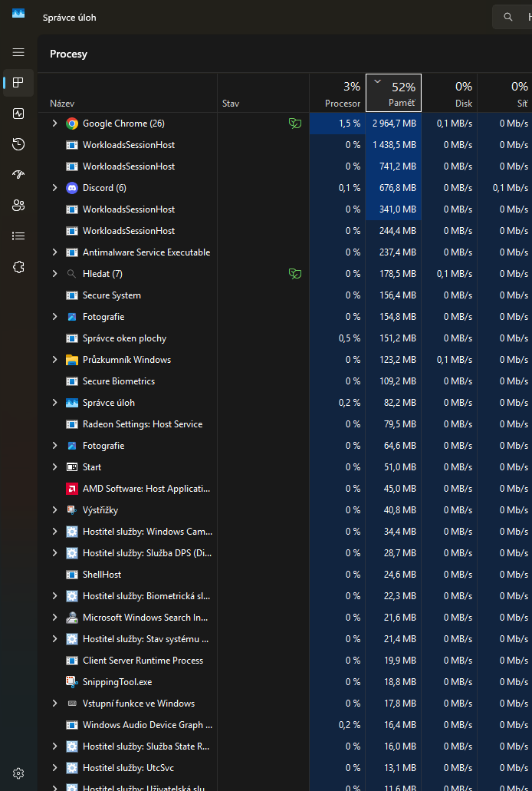The width and height of the screenshot is (532, 791).
Task: Expand the Google Chrome (26) process group
Action: pos(54,123)
